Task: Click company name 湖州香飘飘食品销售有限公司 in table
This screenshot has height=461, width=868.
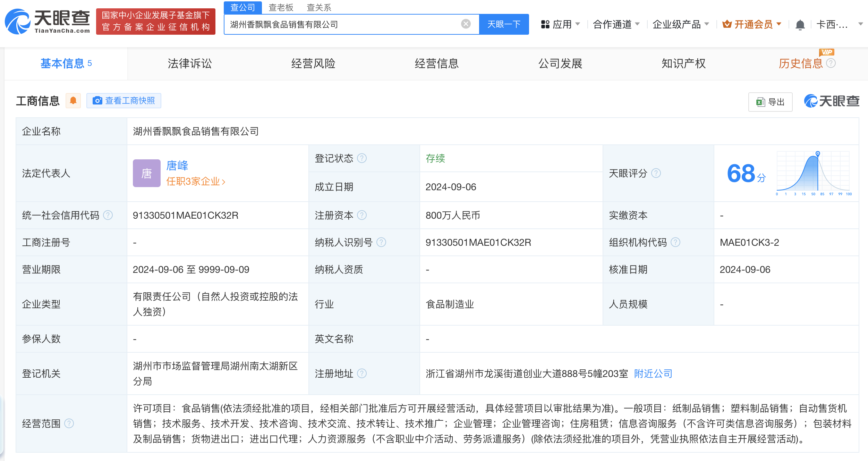Action: pyautogui.click(x=196, y=131)
